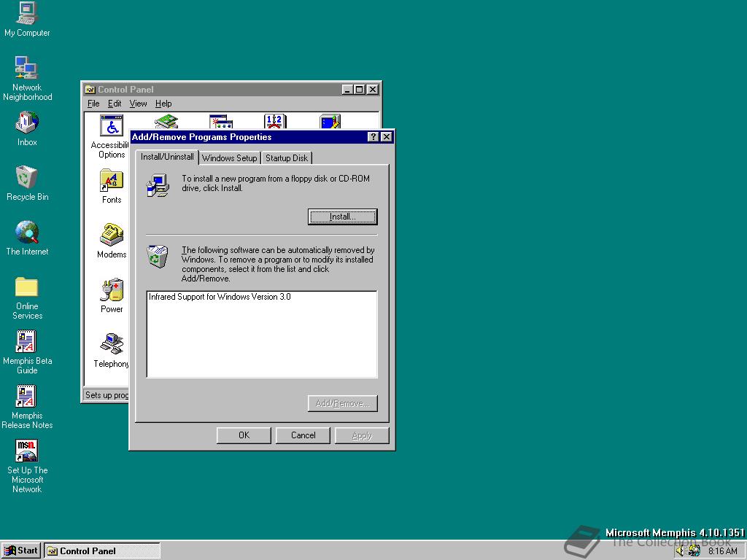Open the Power settings icon

click(111, 291)
